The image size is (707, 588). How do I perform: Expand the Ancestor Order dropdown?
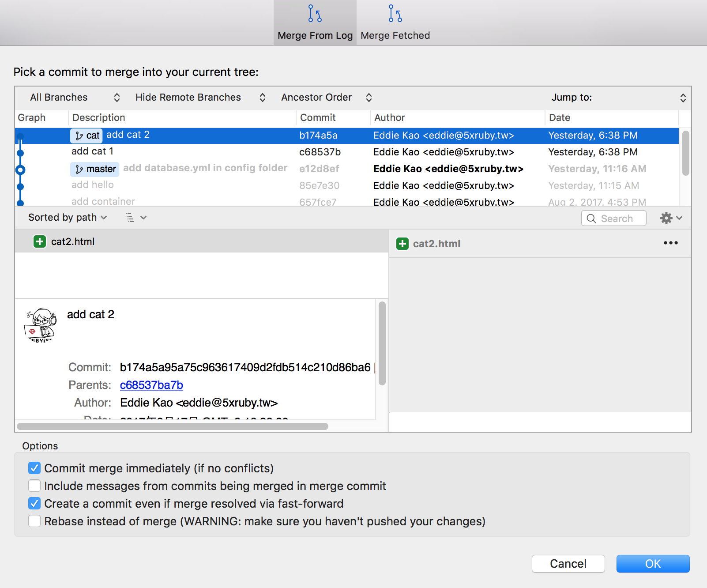(326, 98)
